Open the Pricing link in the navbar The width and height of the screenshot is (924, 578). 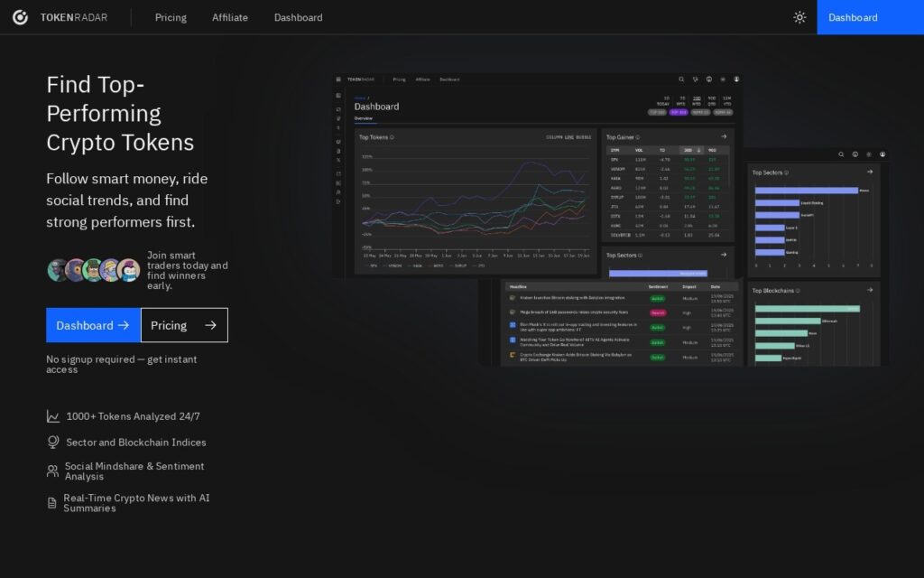click(171, 18)
